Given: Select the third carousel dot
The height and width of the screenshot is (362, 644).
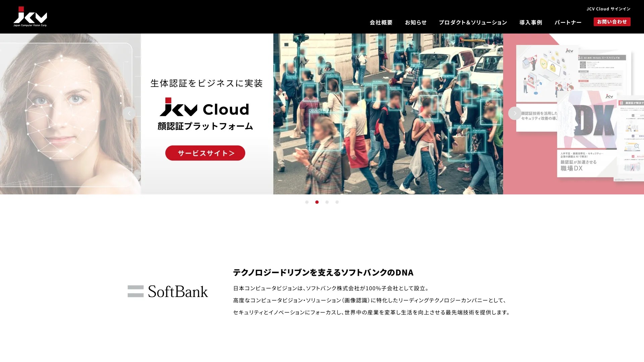Looking at the screenshot, I should coord(327,202).
